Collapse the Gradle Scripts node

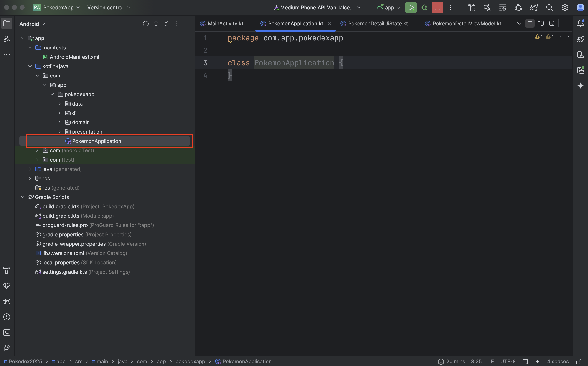[x=23, y=197]
